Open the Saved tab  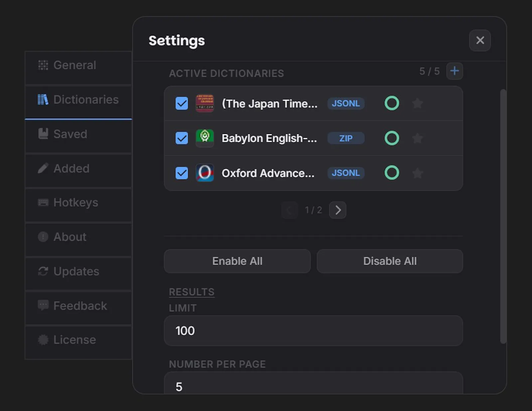[78, 137]
